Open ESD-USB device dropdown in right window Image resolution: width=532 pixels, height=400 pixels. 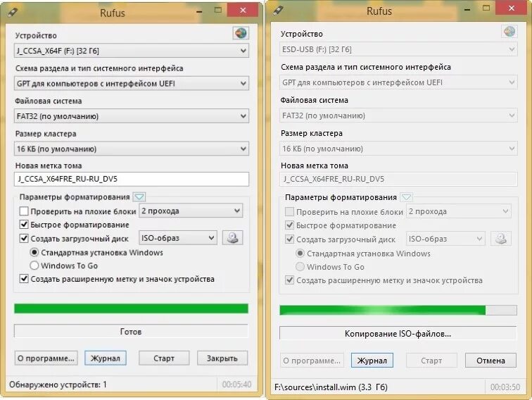click(398, 49)
